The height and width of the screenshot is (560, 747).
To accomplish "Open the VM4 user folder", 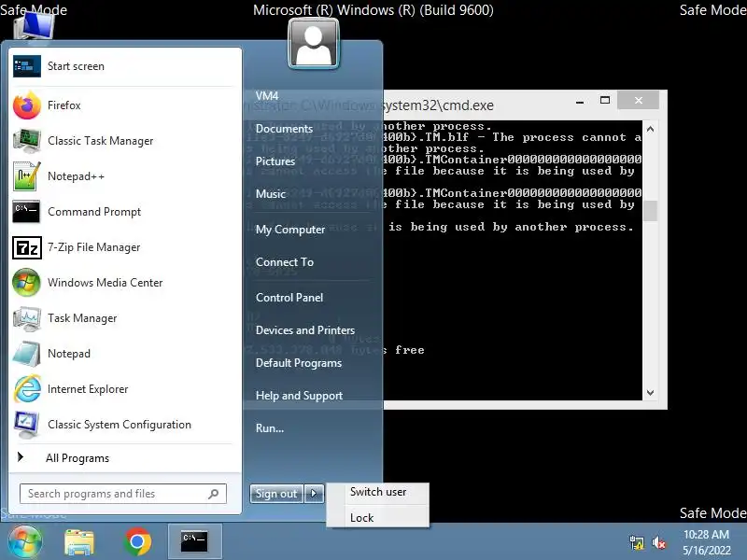I will click(x=267, y=96).
